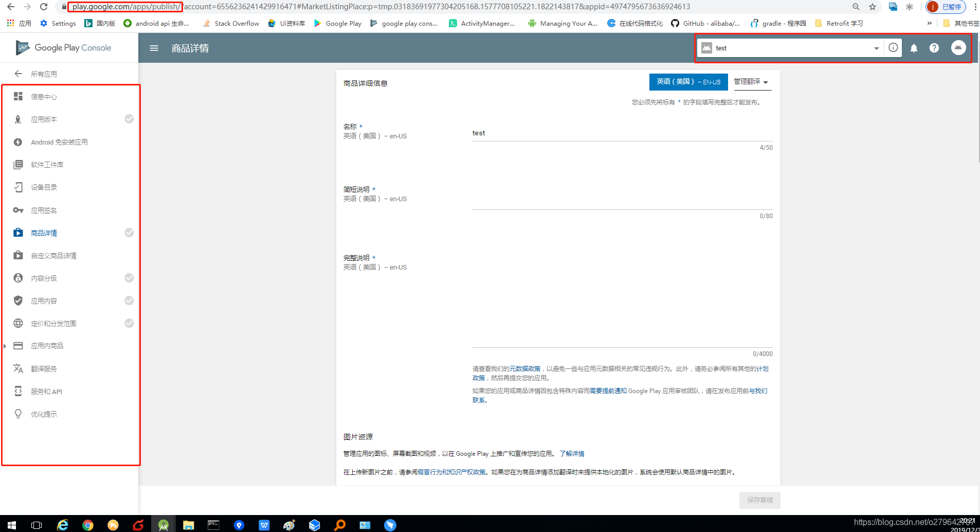Click the 应用版本 completion checkmark
980x532 pixels.
pyautogui.click(x=129, y=119)
